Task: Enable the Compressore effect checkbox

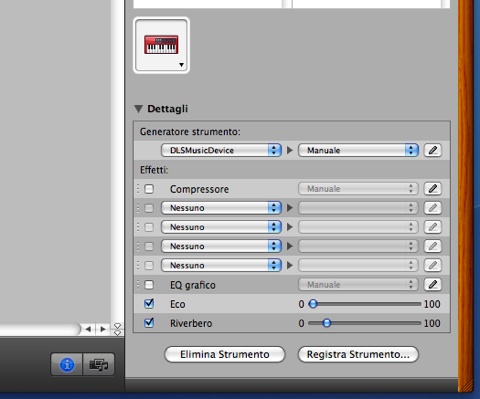Action: coord(149,189)
